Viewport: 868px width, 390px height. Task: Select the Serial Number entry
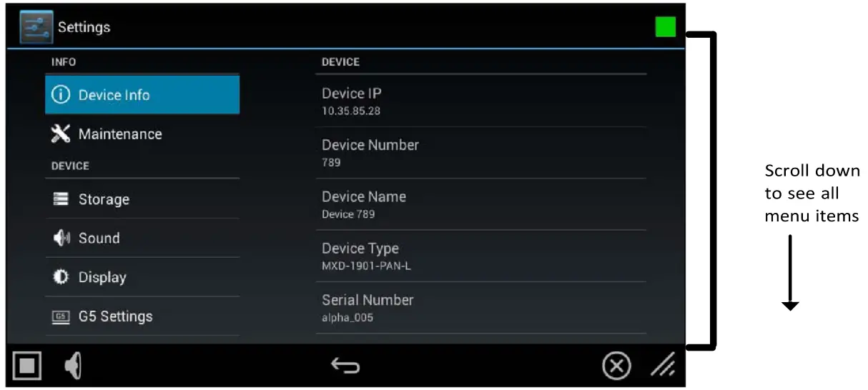coord(484,308)
